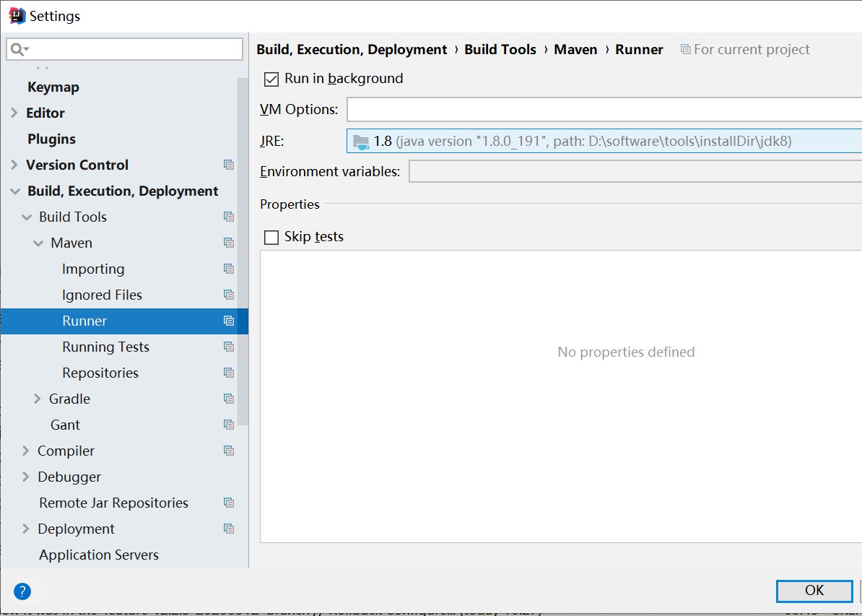
Task: Select Running Tests under Maven
Action: click(x=105, y=347)
